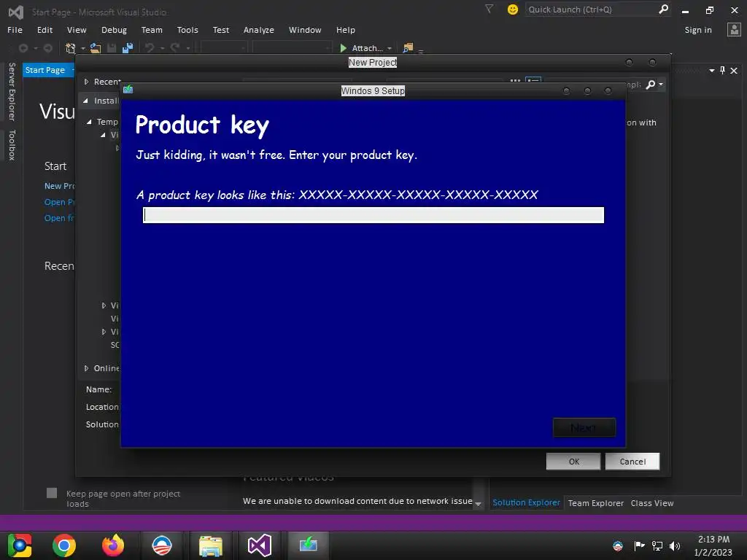Open the Tools menu
The height and width of the screenshot is (560, 747).
(187, 30)
